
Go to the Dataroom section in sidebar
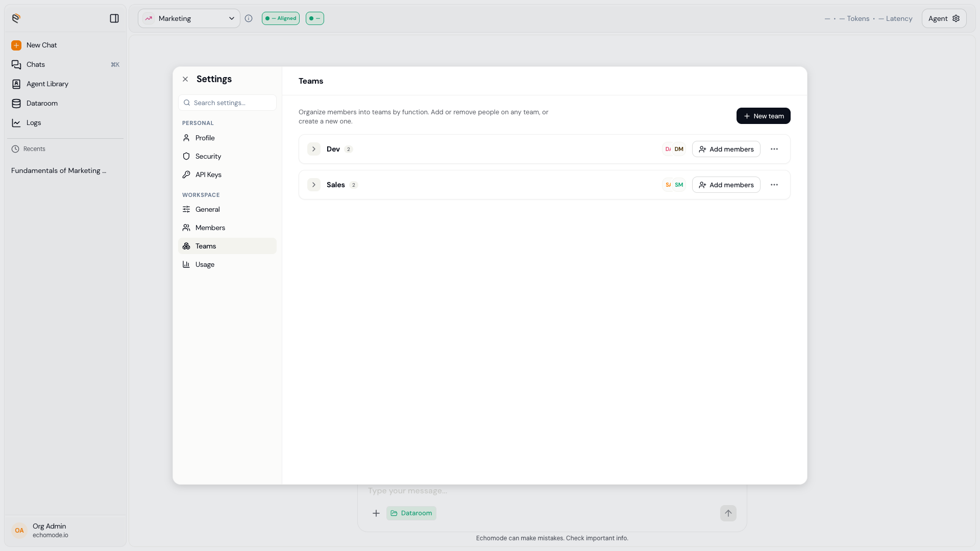tap(65, 104)
